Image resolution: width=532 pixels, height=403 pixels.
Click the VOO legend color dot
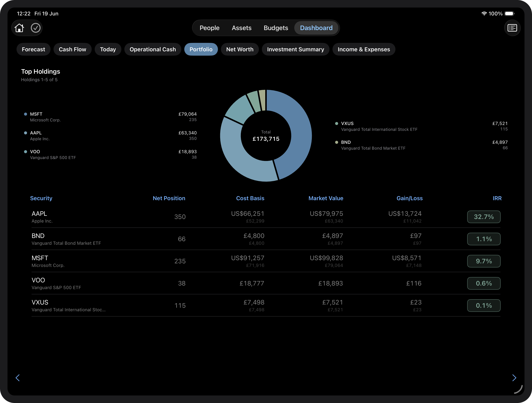coord(26,152)
